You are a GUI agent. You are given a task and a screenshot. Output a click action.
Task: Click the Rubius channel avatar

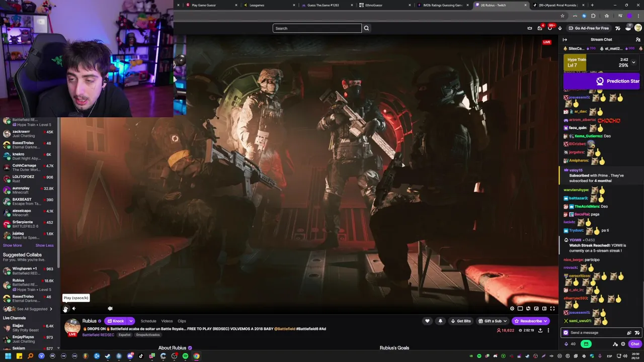point(72,326)
